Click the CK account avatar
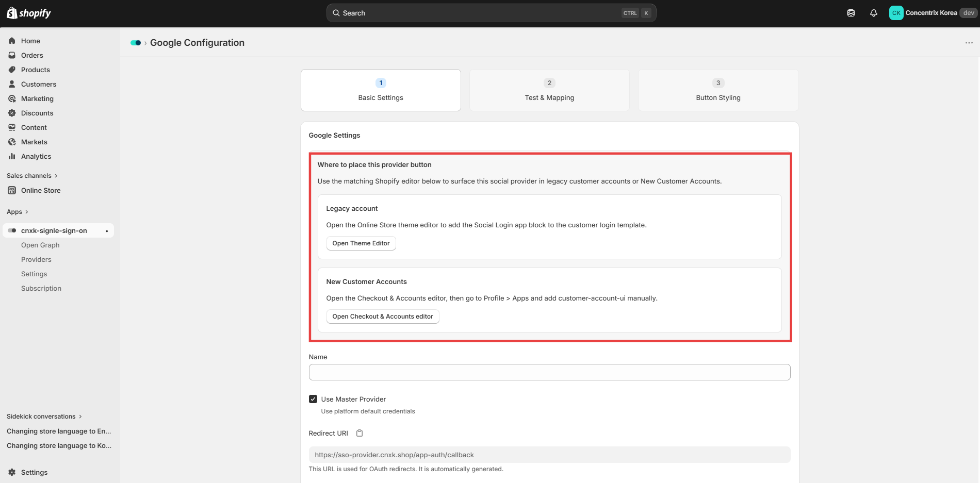 (896, 13)
